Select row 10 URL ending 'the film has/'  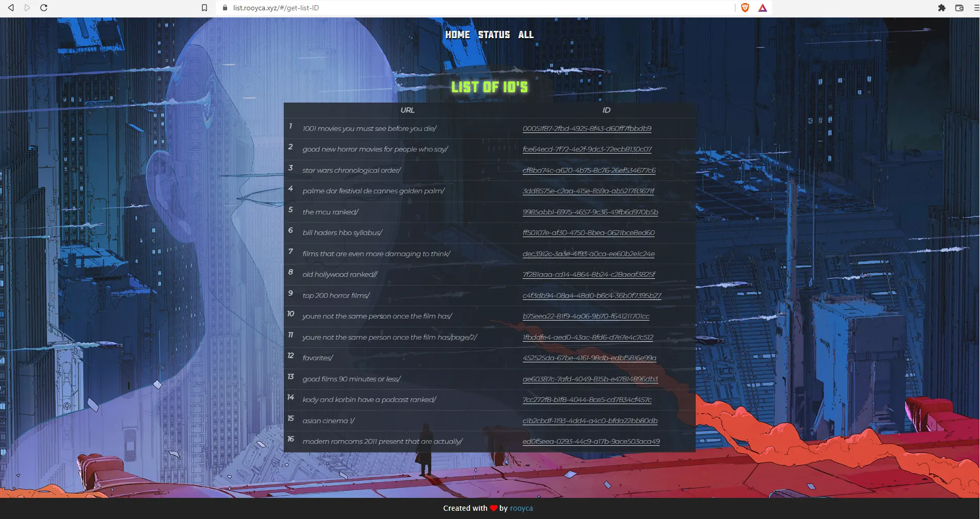coord(377,316)
